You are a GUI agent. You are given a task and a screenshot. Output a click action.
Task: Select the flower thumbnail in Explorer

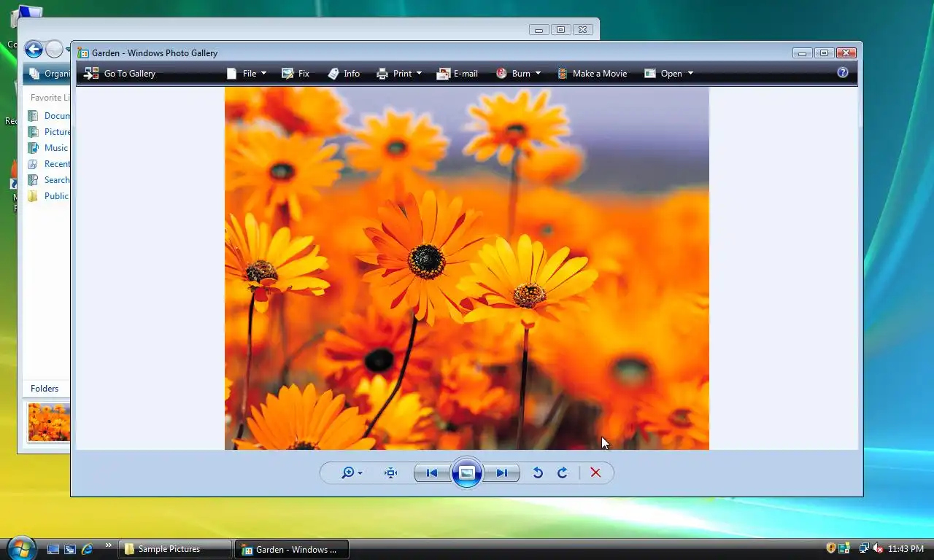[49, 422]
